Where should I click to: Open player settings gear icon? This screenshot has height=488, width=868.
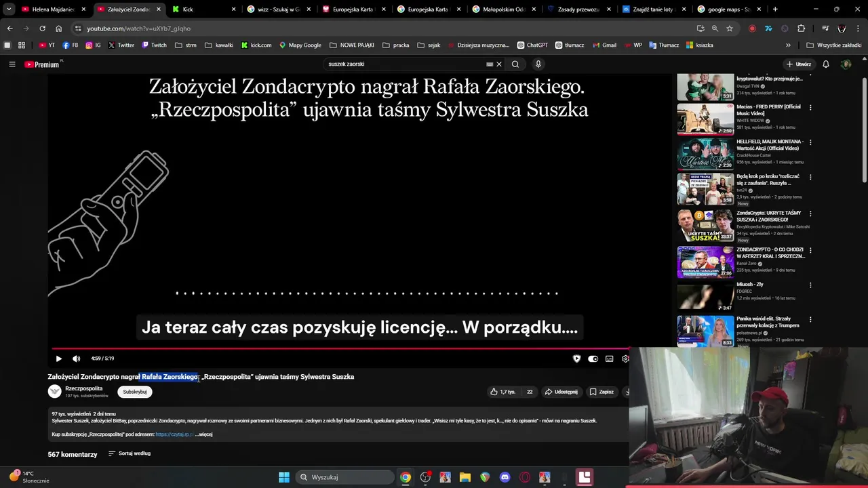(x=625, y=359)
